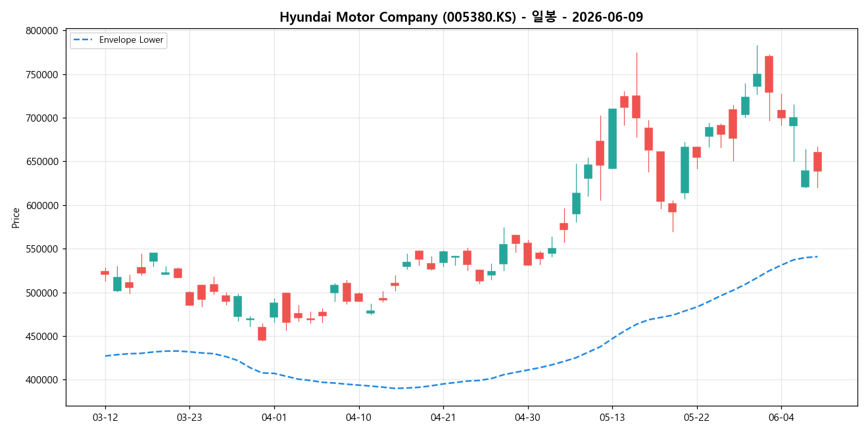868x434 pixels.
Task: Click the 06-04 date label
Action: pos(781,417)
